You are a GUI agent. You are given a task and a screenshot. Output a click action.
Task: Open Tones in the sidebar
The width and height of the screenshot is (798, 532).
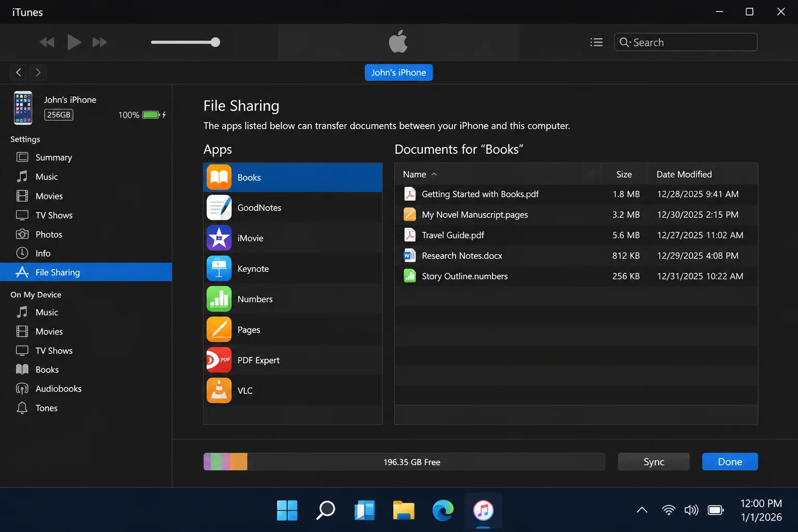(86, 408)
